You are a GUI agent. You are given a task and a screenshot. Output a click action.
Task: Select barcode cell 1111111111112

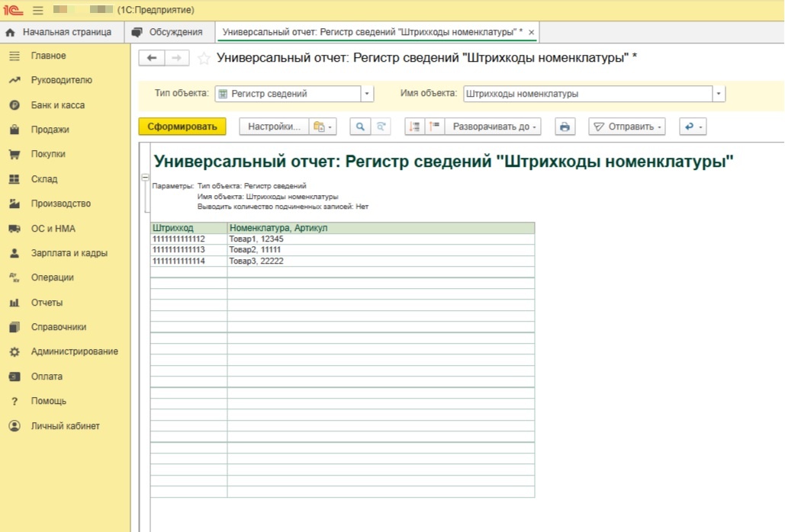[188, 239]
